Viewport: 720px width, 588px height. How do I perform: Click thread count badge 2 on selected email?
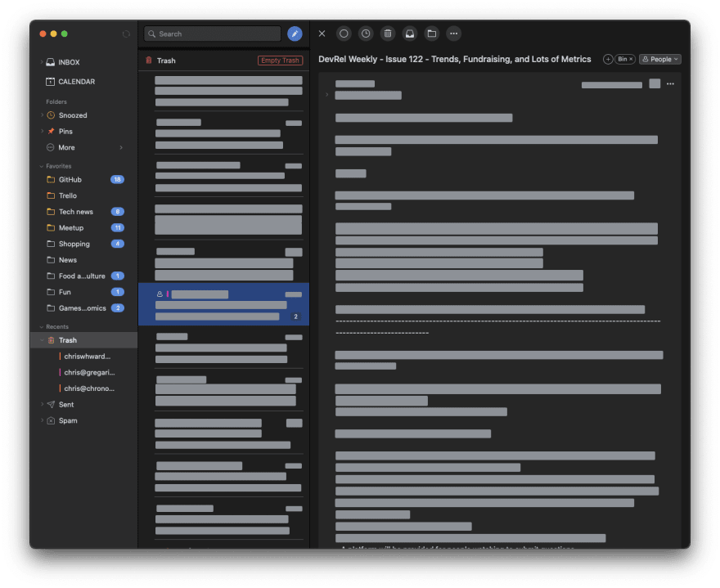295,316
